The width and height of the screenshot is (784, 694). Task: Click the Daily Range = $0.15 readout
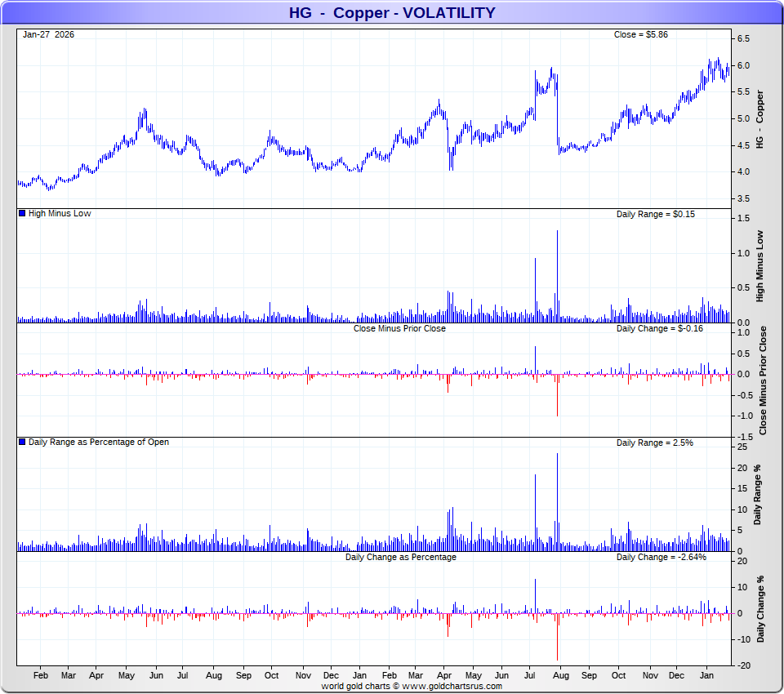[x=656, y=214]
